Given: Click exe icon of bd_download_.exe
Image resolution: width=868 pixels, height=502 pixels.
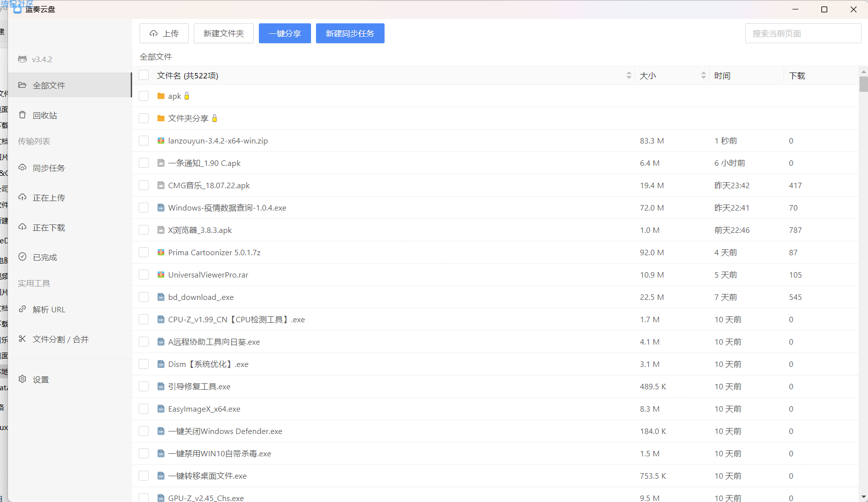Looking at the screenshot, I should tap(161, 297).
